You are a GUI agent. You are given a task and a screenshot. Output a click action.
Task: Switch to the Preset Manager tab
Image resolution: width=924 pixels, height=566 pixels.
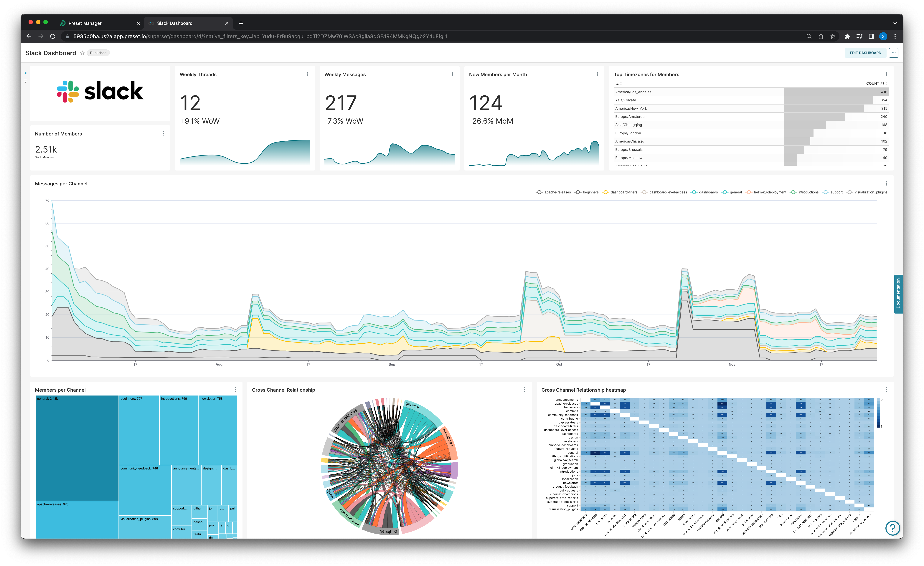[x=85, y=23]
